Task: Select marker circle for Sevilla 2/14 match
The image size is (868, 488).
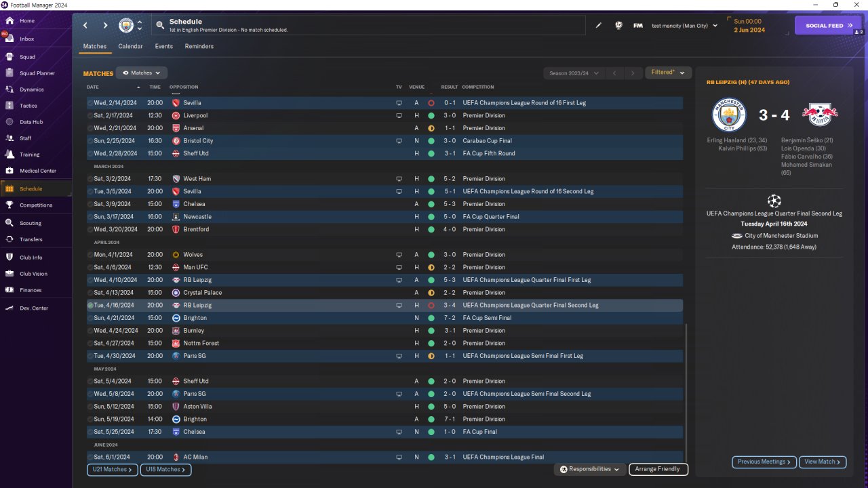Action: pos(90,103)
